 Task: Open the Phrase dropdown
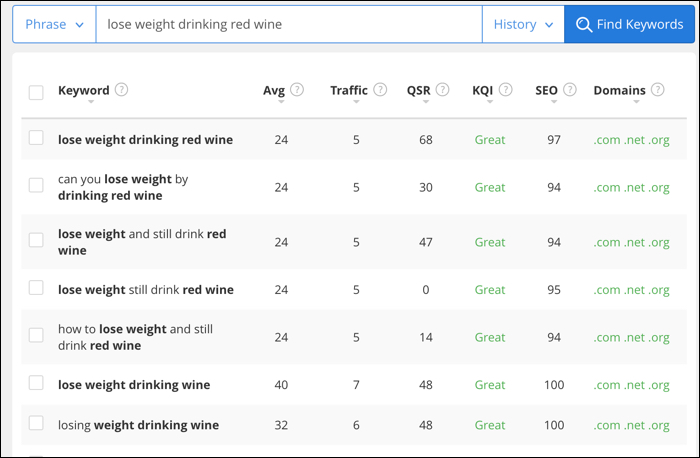click(x=54, y=24)
